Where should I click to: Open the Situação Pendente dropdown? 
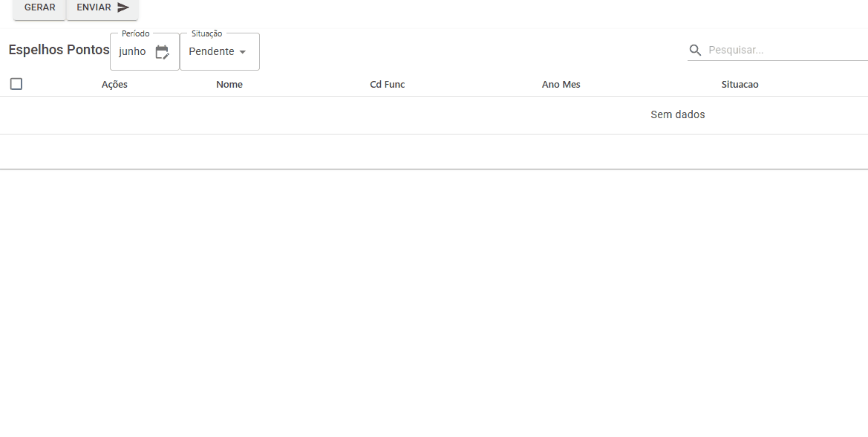220,51
